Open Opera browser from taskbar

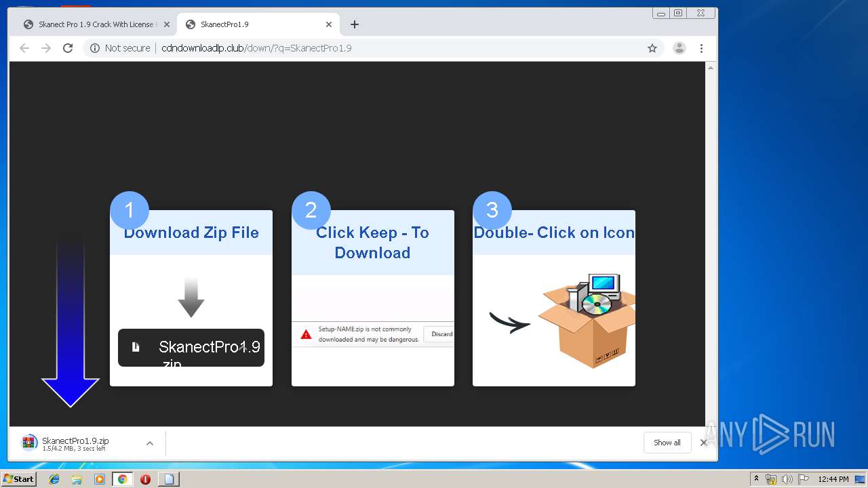click(145, 479)
